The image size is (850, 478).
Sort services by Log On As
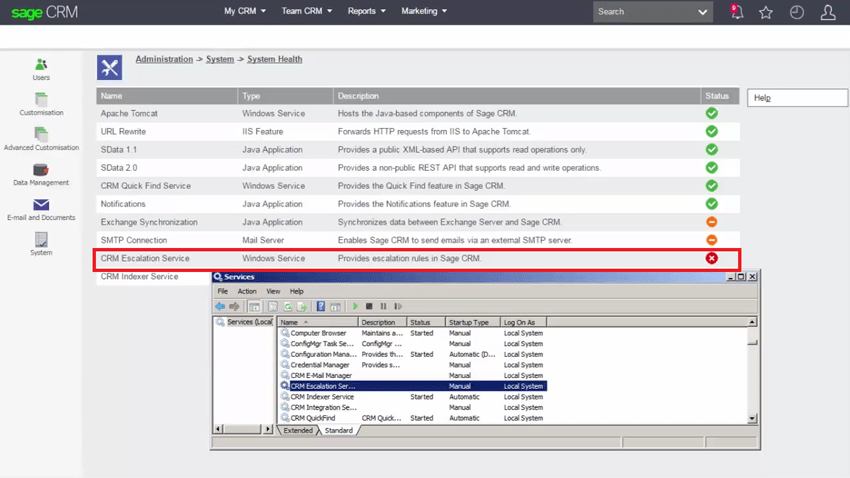coord(523,322)
